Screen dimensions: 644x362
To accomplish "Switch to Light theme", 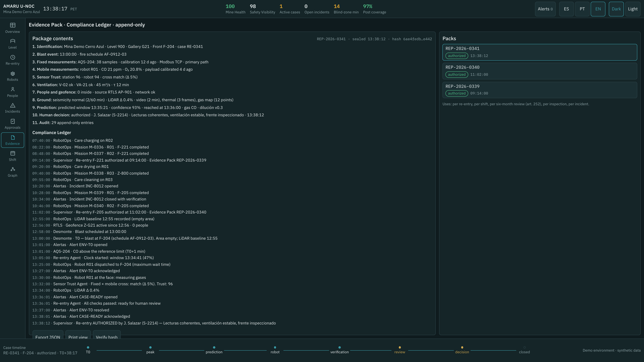I will [633, 9].
